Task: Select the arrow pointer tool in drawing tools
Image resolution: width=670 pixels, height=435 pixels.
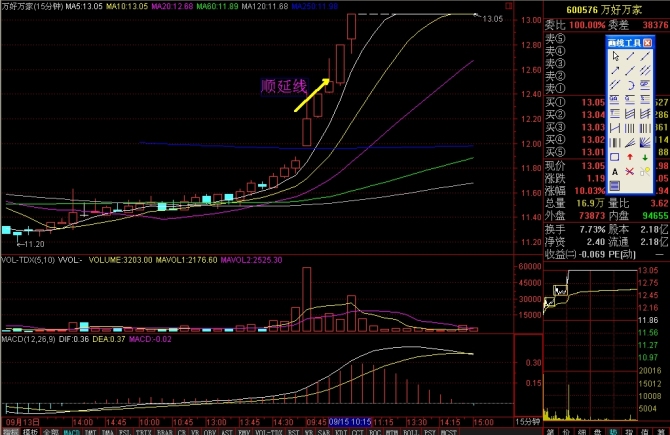Action: (615, 56)
